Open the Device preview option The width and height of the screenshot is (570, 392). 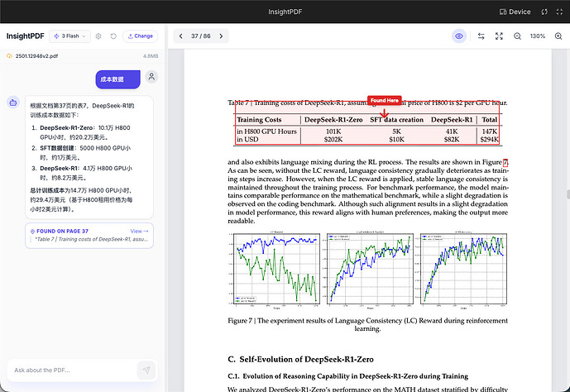[x=515, y=12]
